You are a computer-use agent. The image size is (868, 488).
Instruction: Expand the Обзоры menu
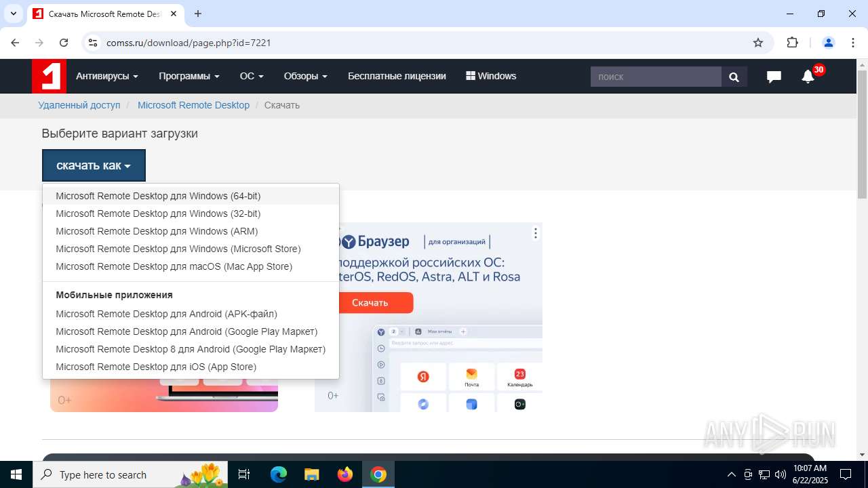pos(306,76)
